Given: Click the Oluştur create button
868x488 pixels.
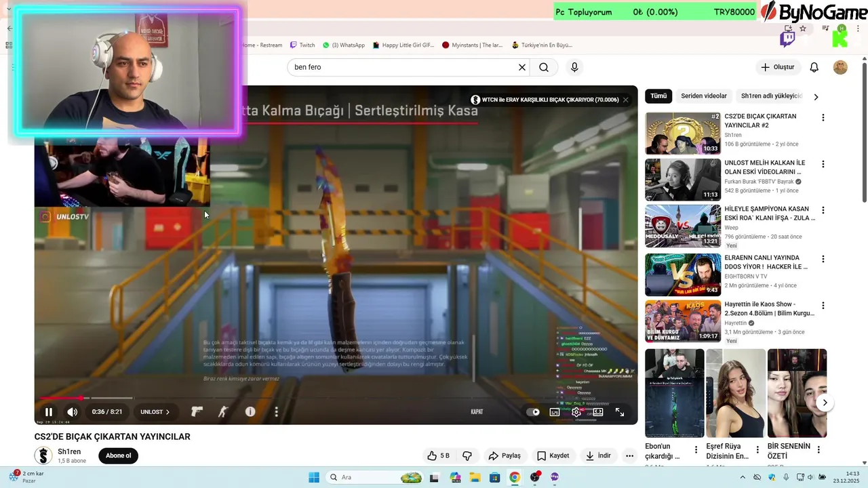Looking at the screenshot, I should point(778,67).
